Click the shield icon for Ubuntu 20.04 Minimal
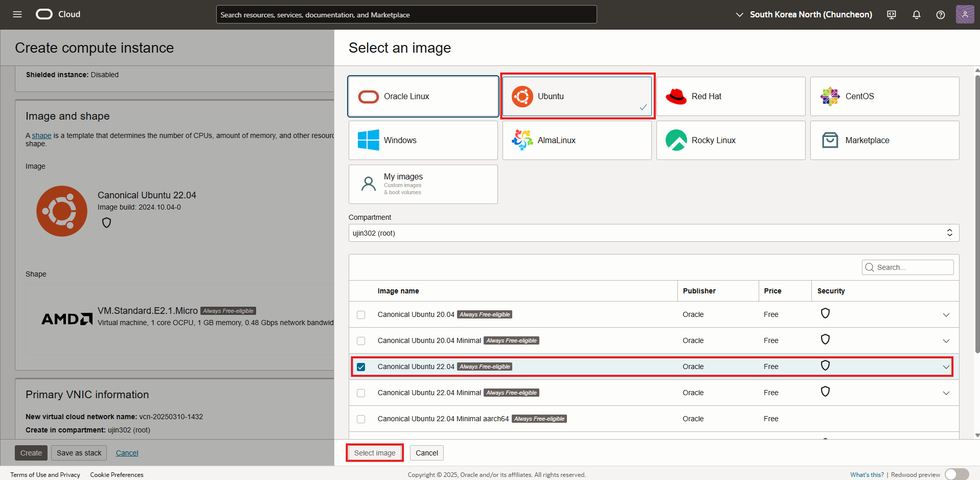The width and height of the screenshot is (980, 480). 825,339
